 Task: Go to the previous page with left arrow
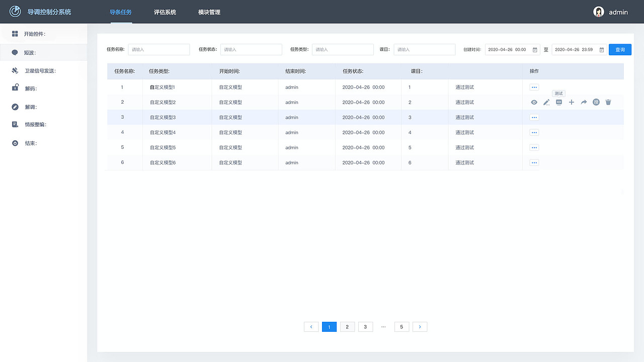pyautogui.click(x=311, y=327)
